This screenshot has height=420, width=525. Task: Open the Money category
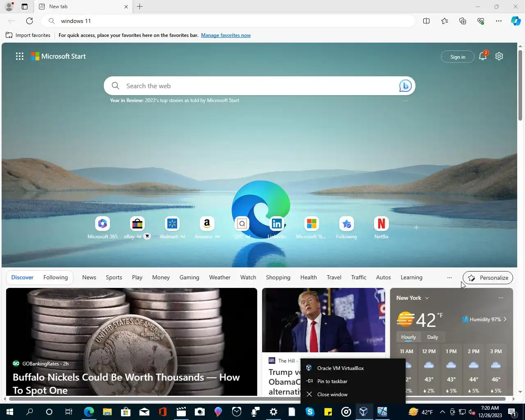[161, 278]
